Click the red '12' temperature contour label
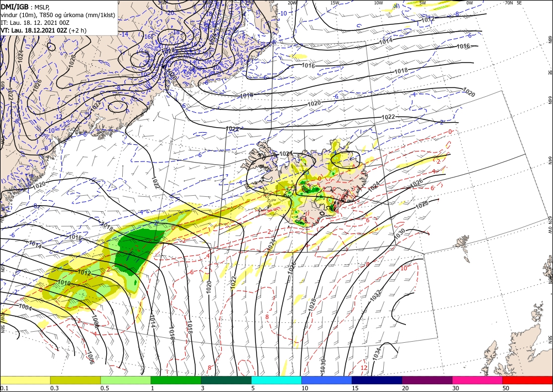553x392 pixels. point(364,367)
